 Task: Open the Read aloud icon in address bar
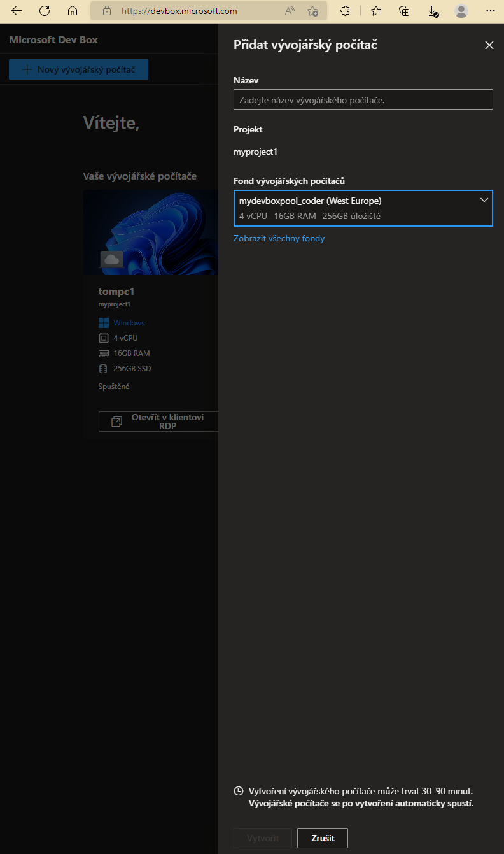pyautogui.click(x=290, y=11)
